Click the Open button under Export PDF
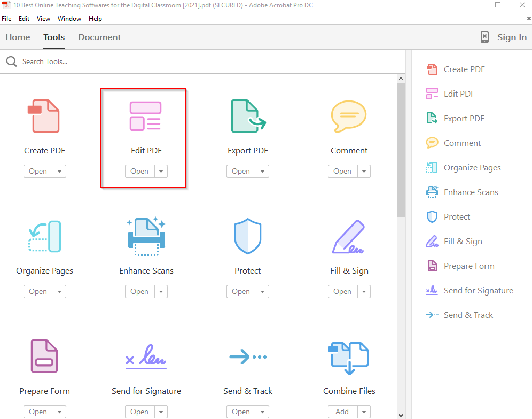 241,172
